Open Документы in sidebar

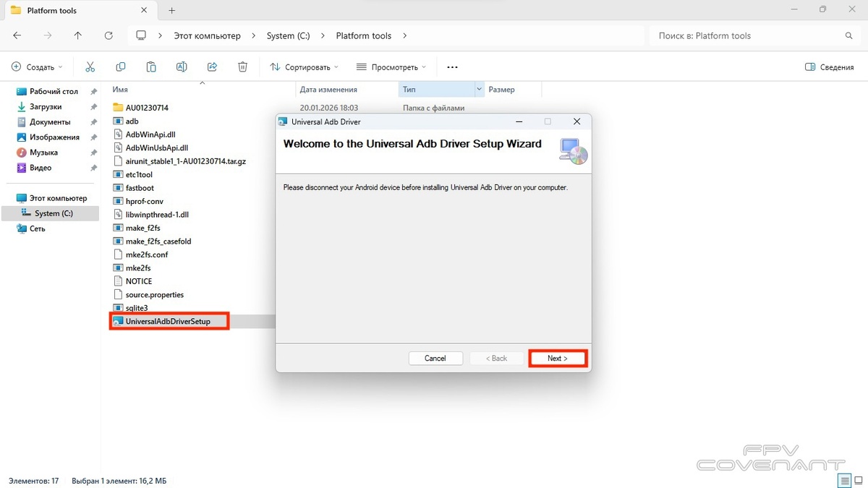pos(51,122)
